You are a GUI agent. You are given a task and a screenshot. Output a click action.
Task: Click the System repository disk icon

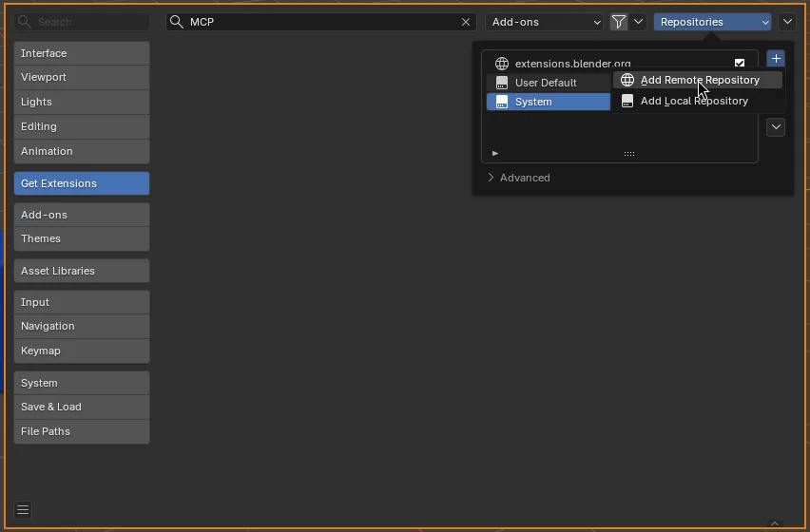coord(502,102)
